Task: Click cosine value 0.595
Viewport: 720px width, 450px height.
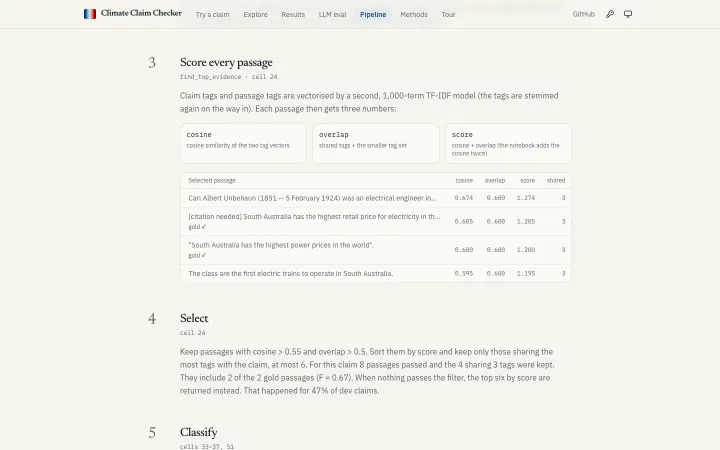Action: [x=464, y=273]
